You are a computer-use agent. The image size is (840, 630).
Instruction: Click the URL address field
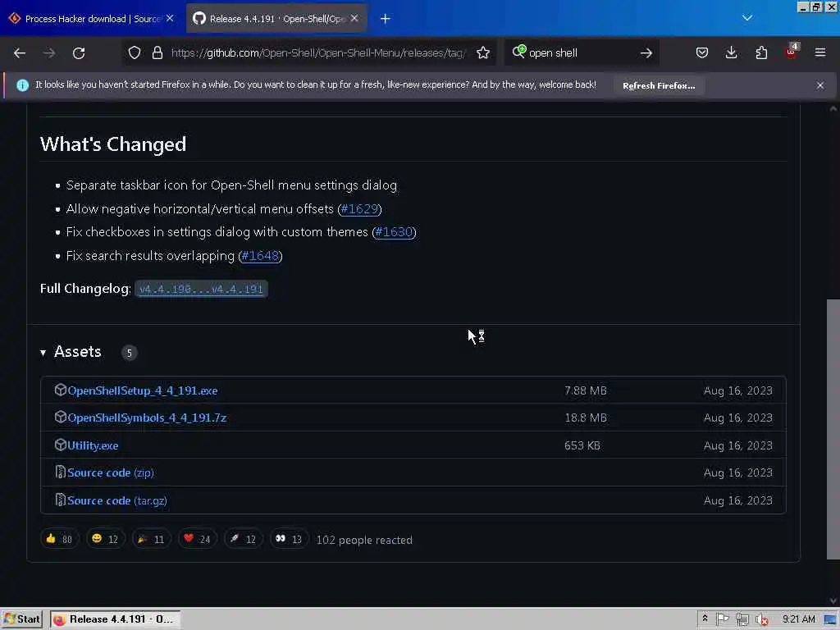[319, 53]
